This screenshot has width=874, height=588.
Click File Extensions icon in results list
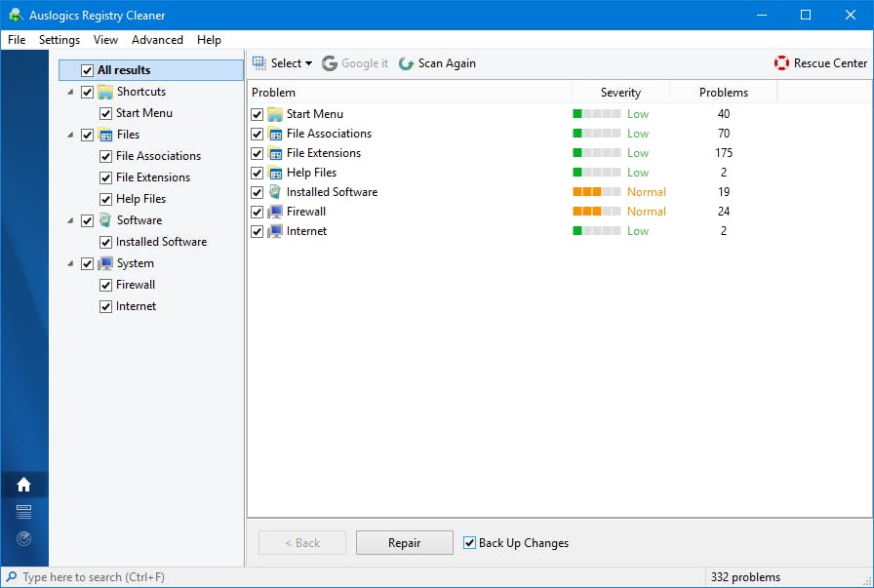point(275,153)
